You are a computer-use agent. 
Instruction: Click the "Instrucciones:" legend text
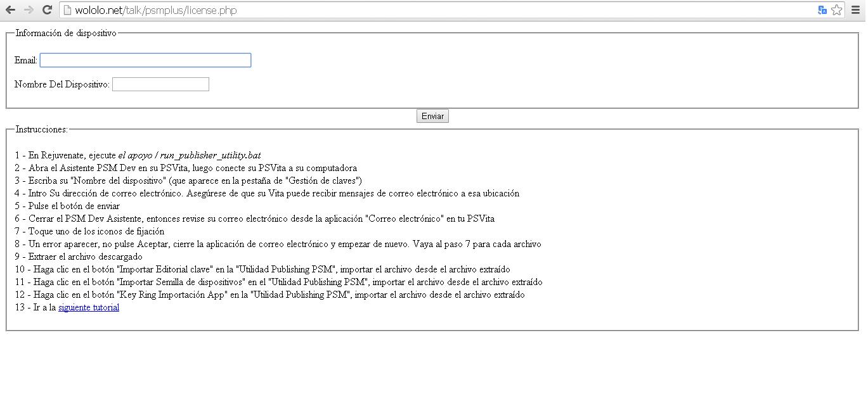coord(41,129)
